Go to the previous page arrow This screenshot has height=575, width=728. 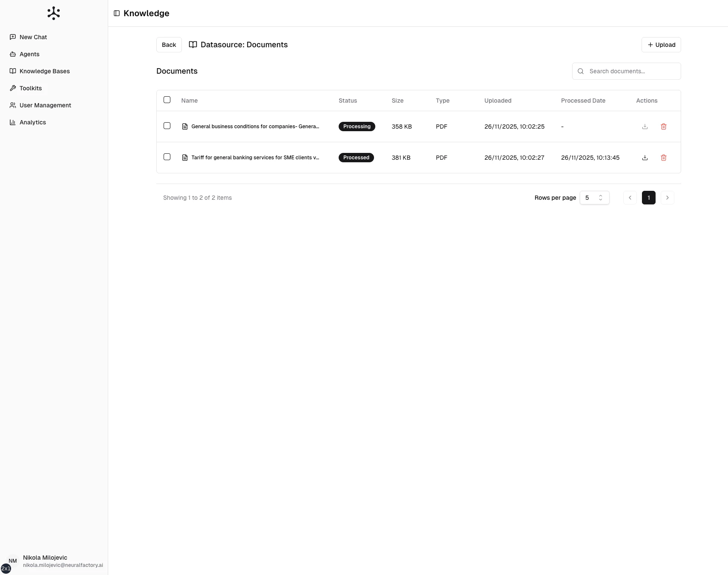[630, 198]
